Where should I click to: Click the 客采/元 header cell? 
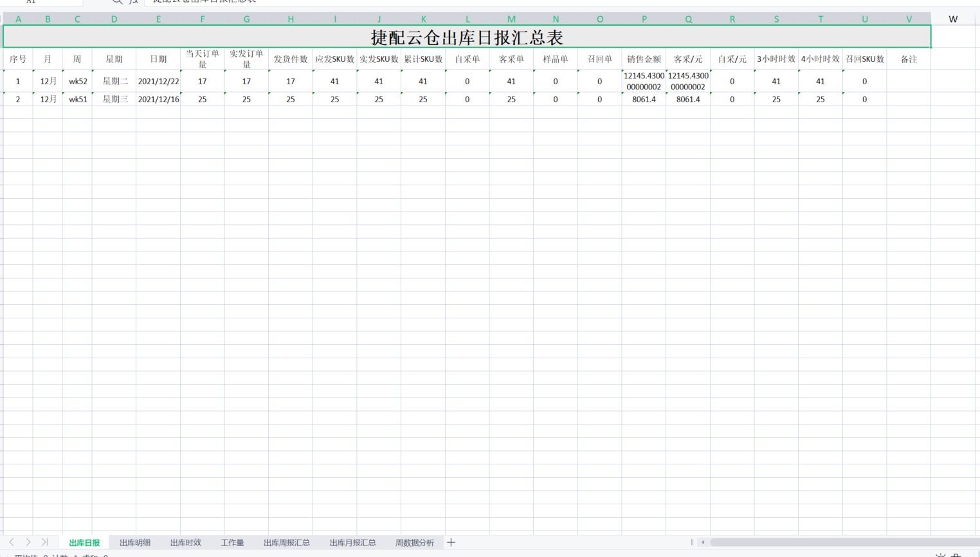coord(688,59)
